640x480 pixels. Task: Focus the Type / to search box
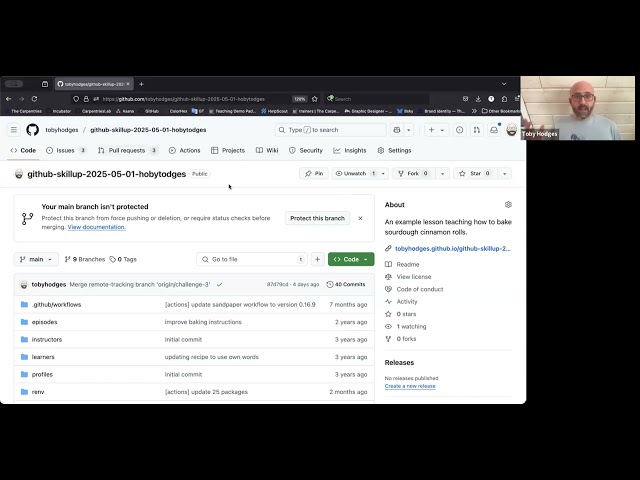(x=331, y=130)
